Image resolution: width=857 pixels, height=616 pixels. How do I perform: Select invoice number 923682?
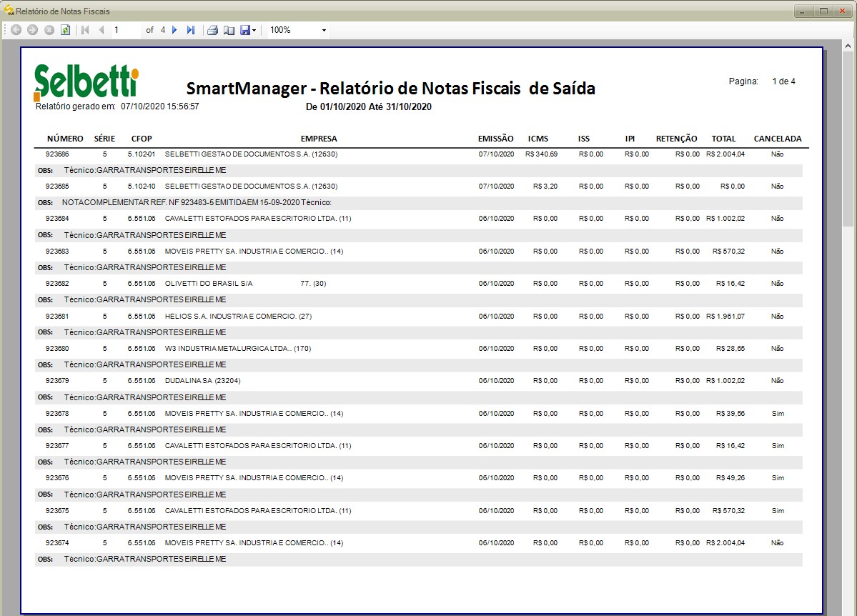click(x=57, y=284)
